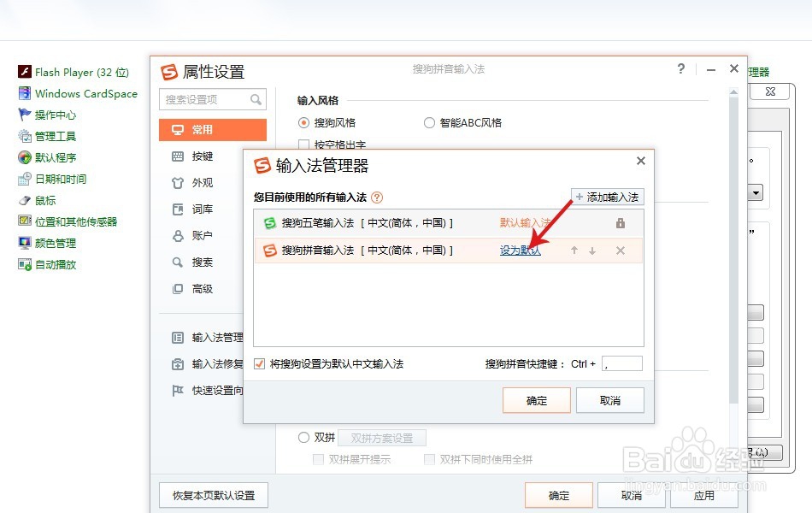Move 搜狗拼音输入法 up with arrow icon

click(x=574, y=251)
